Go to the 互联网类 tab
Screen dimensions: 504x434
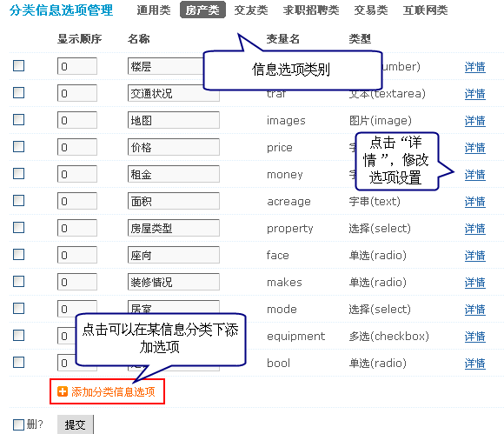(x=425, y=10)
